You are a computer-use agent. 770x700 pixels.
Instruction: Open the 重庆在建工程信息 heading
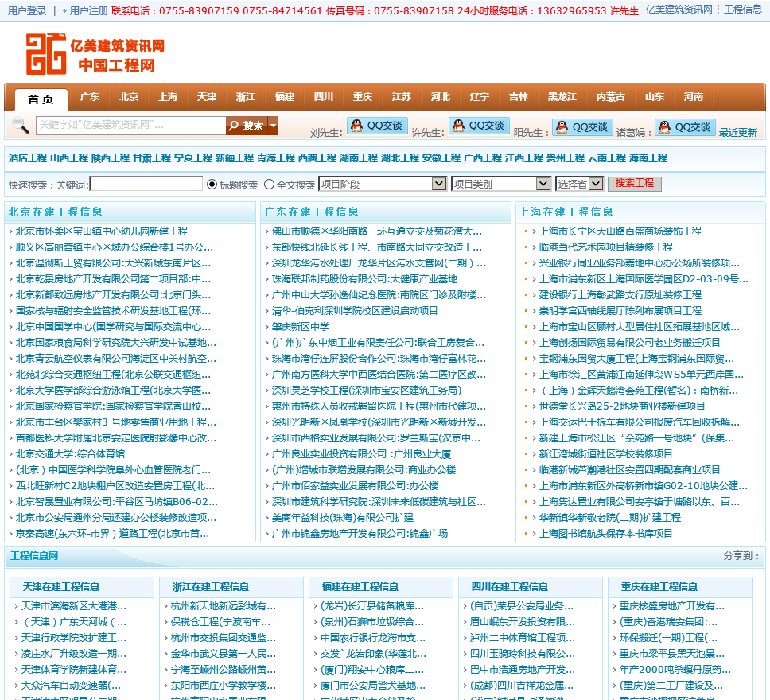(x=659, y=586)
